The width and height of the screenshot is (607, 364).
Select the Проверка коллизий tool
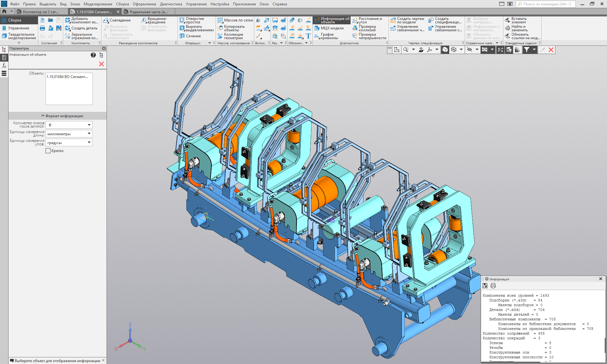coord(367,28)
